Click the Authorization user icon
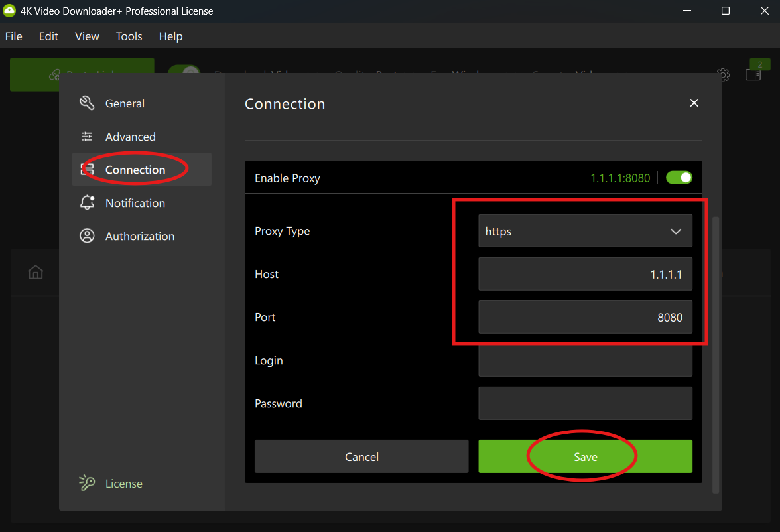 click(87, 236)
